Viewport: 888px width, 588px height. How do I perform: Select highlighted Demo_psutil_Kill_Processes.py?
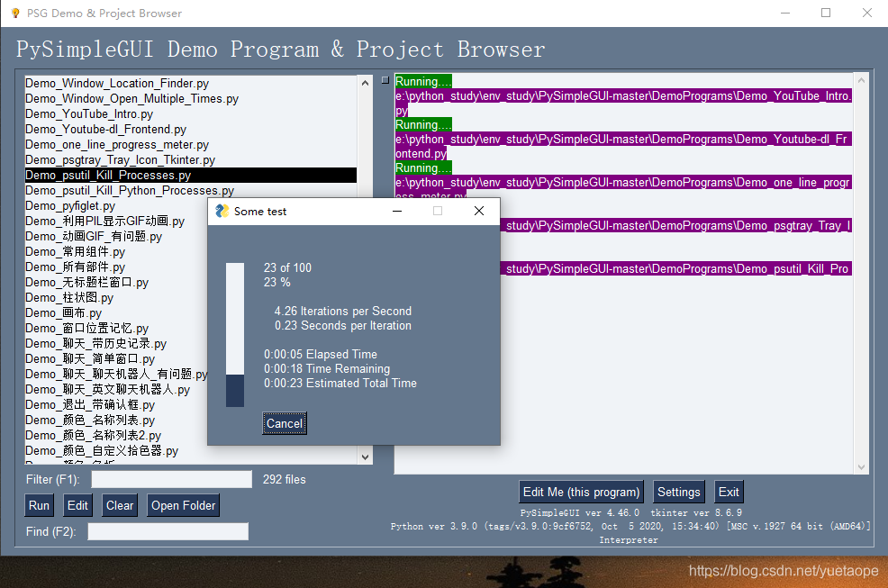click(191, 175)
